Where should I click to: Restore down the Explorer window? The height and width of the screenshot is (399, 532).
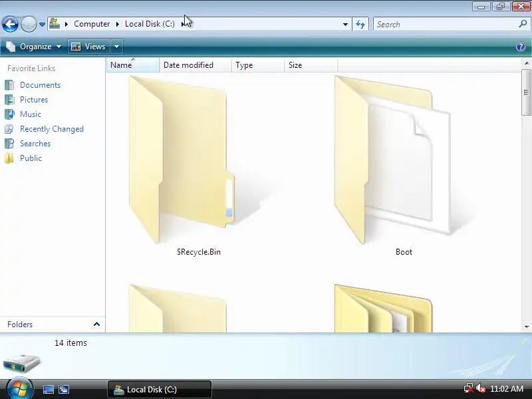(x=501, y=7)
